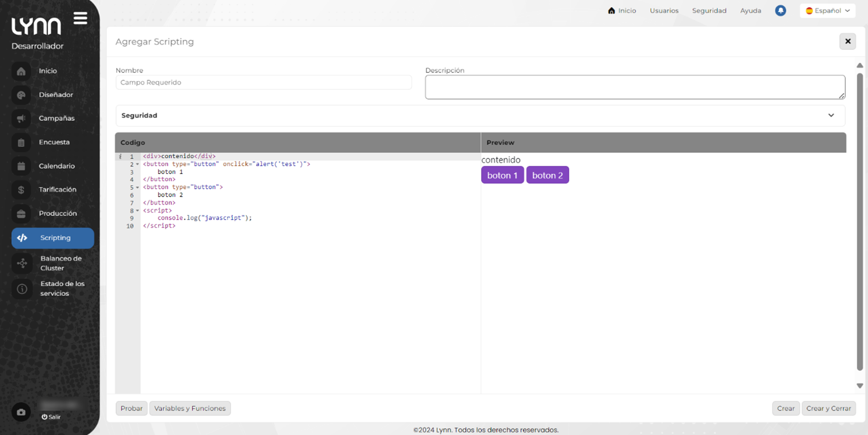The height and width of the screenshot is (435, 868).
Task: Select Tarificación in sidebar menu
Action: pyautogui.click(x=57, y=189)
